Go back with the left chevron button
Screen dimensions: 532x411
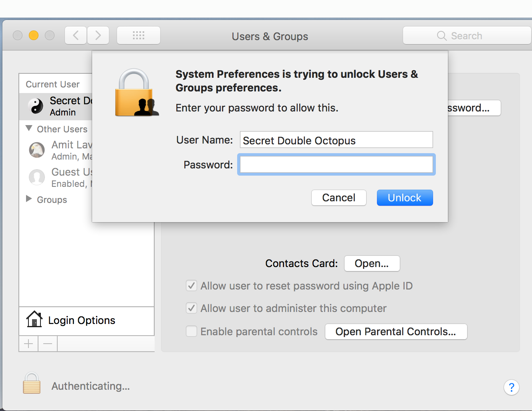click(76, 36)
